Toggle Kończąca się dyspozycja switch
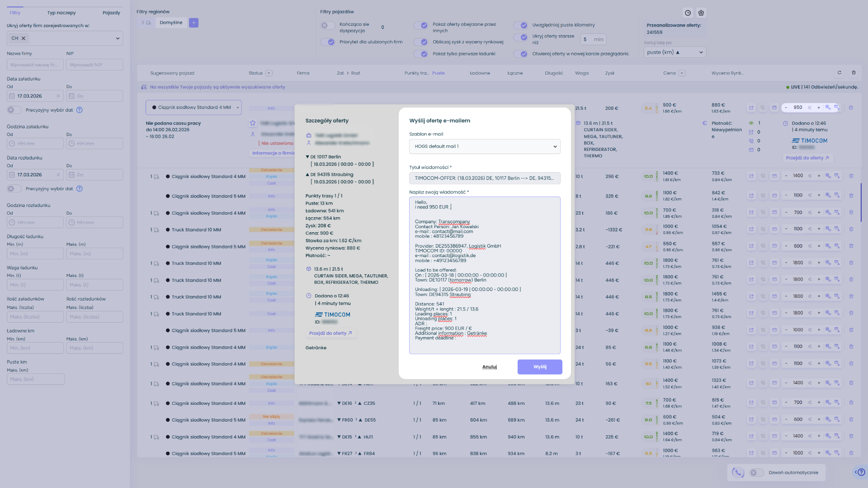The image size is (868, 488). pyautogui.click(x=328, y=25)
